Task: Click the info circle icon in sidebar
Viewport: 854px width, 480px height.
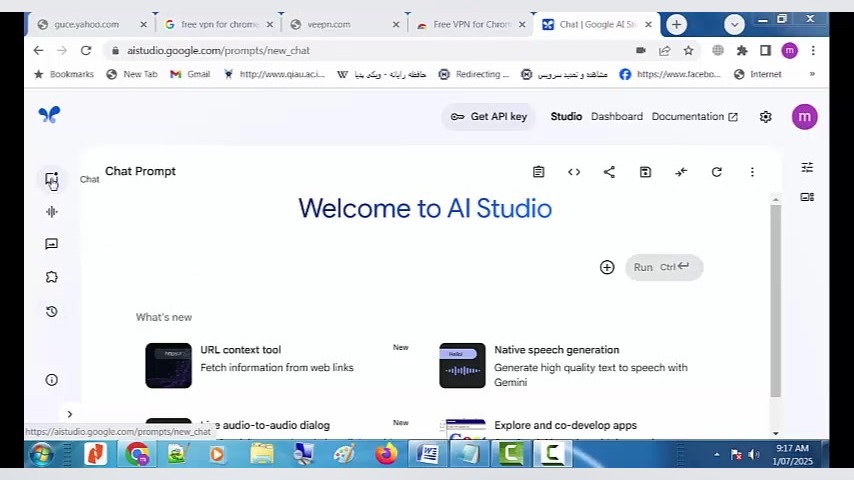Action: pos(52,380)
